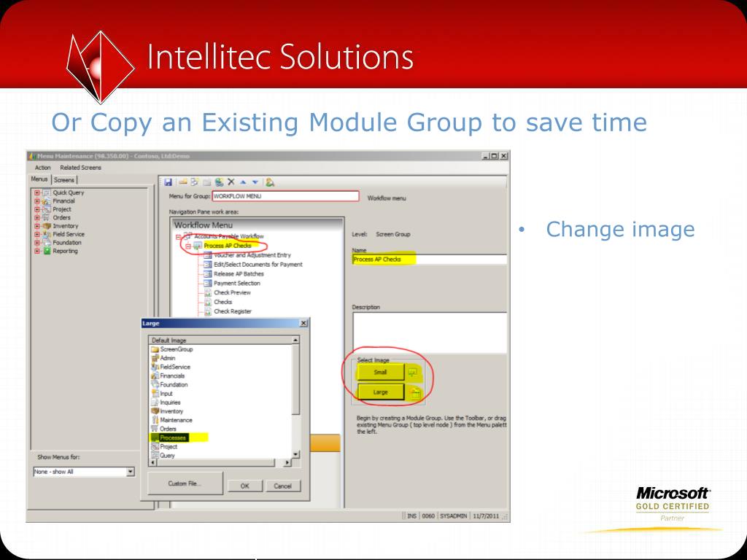Click the blue Move Up arrow
The height and width of the screenshot is (560, 747).
pos(243,182)
